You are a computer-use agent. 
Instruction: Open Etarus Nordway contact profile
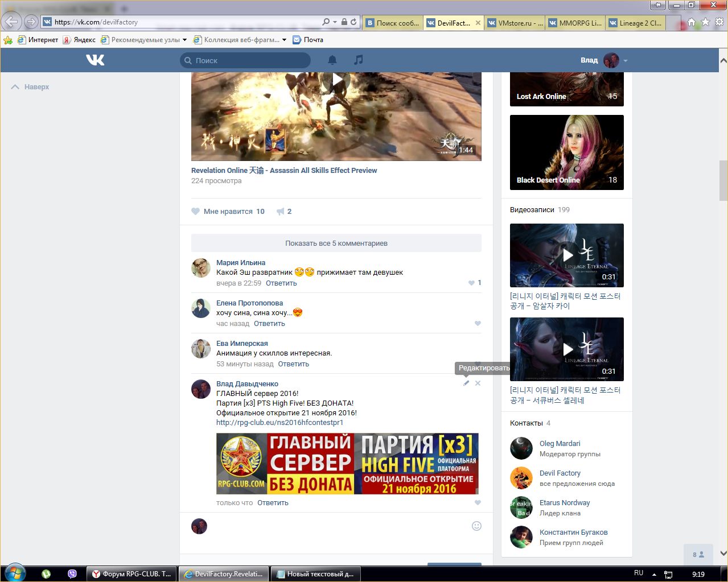point(565,503)
